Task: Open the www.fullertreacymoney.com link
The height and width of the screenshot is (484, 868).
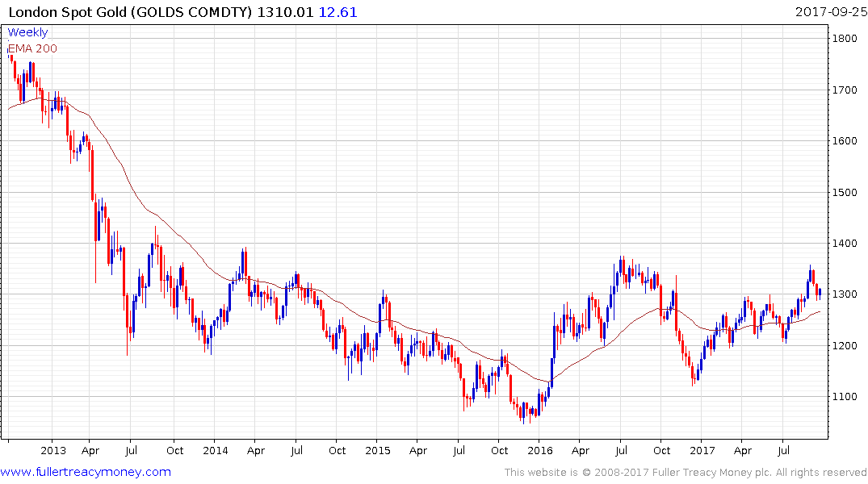Action: click(x=86, y=472)
